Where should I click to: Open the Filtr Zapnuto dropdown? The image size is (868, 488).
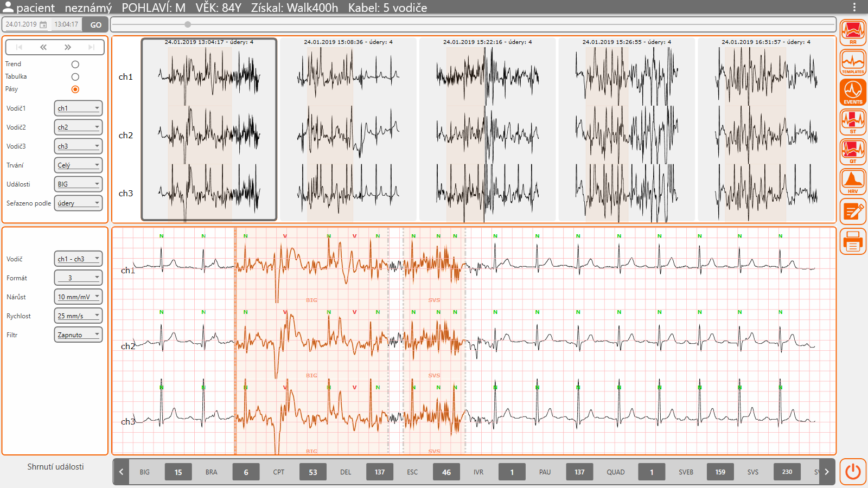pyautogui.click(x=78, y=335)
